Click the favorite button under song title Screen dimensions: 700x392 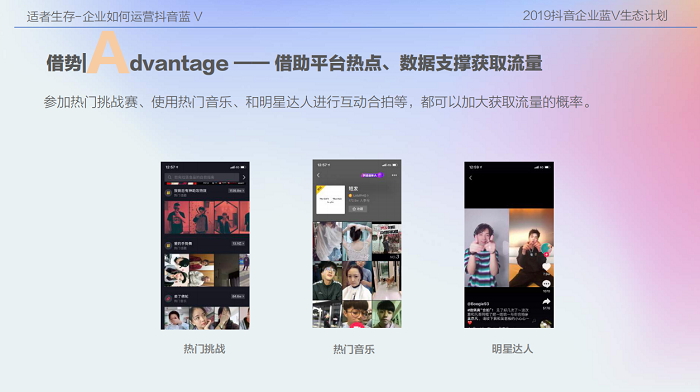358,209
